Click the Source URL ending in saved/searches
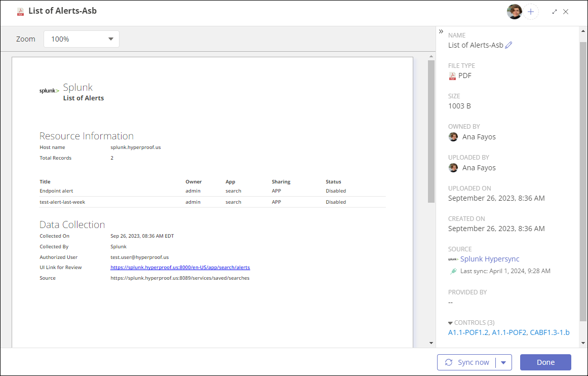This screenshot has width=588, height=376. pyautogui.click(x=180, y=278)
